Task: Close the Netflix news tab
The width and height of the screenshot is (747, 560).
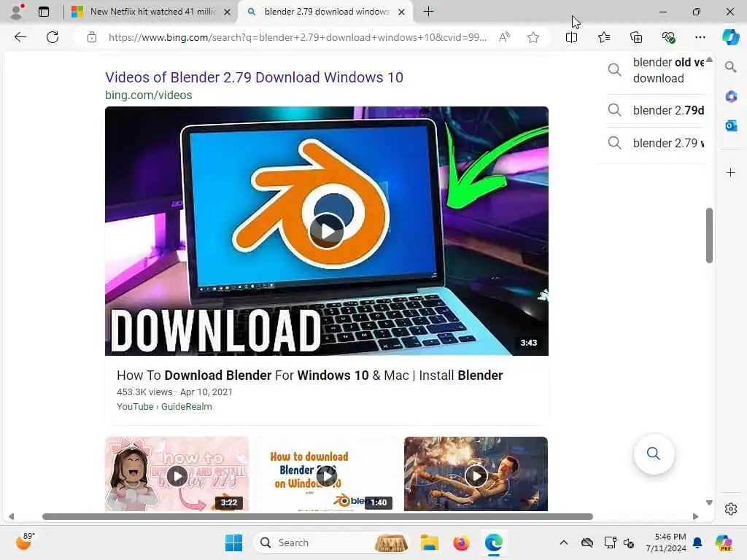Action: [228, 12]
